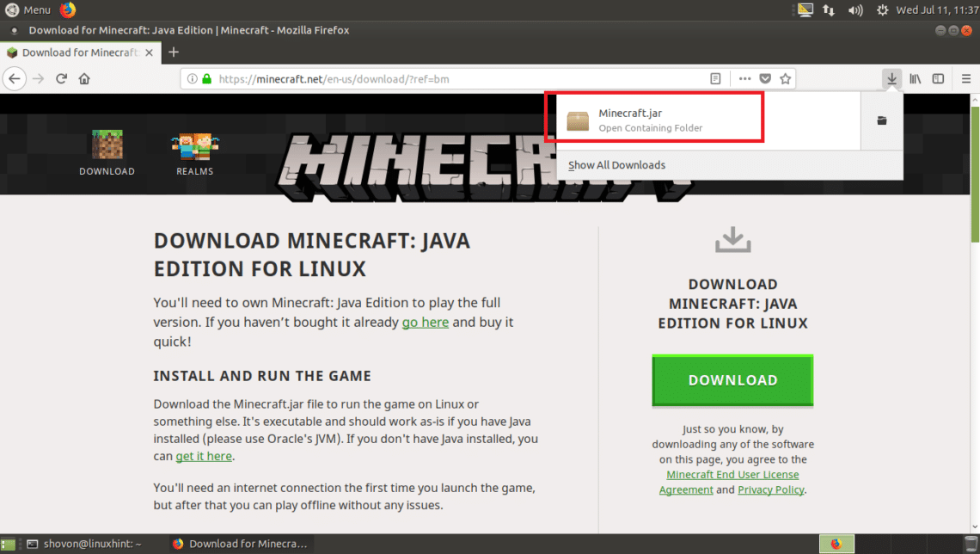Viewport: 980px width, 554px height.
Task: Click the large download arrow graphic
Action: (x=732, y=240)
